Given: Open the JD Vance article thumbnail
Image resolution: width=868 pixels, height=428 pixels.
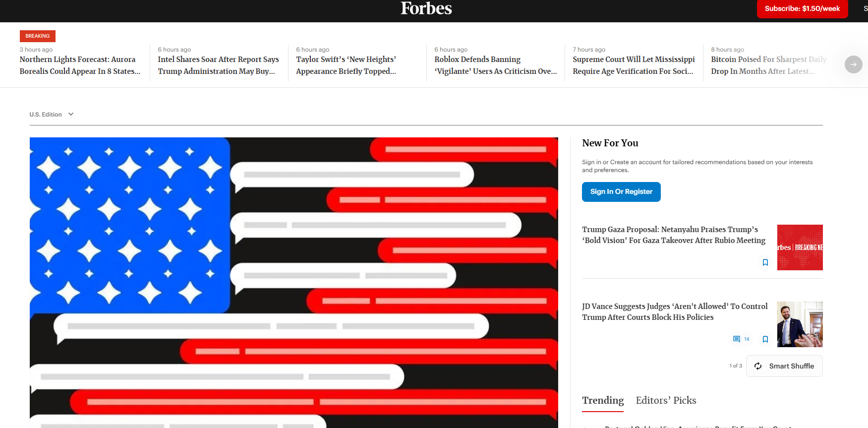Looking at the screenshot, I should click(800, 324).
